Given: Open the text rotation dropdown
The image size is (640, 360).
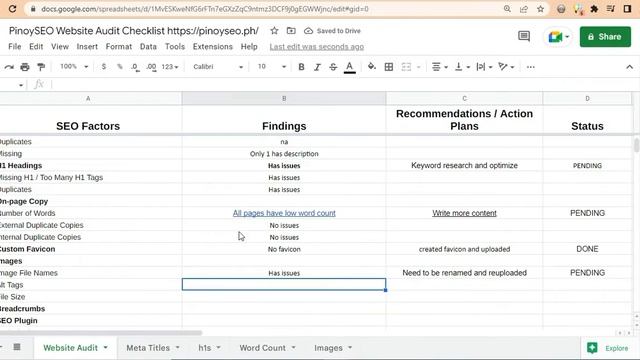Looking at the screenshot, I should [x=506, y=67].
